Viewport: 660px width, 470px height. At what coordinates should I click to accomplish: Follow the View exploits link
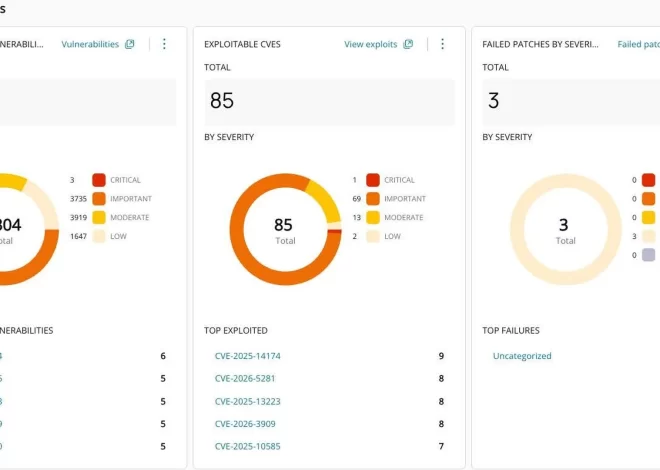point(370,44)
